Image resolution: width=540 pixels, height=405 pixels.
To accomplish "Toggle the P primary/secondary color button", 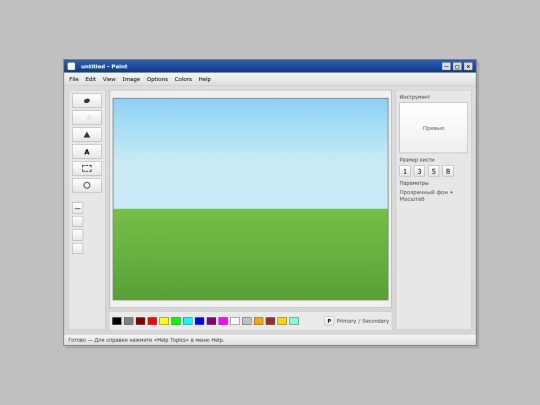I will point(329,321).
